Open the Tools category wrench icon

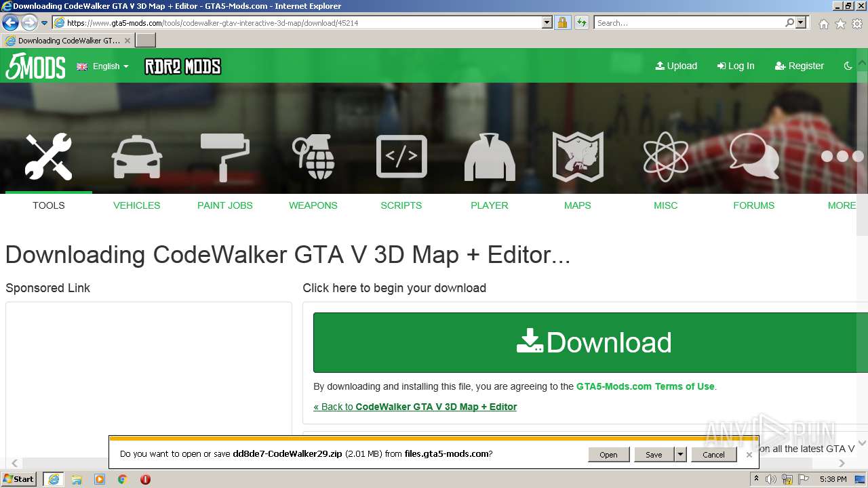[49, 157]
